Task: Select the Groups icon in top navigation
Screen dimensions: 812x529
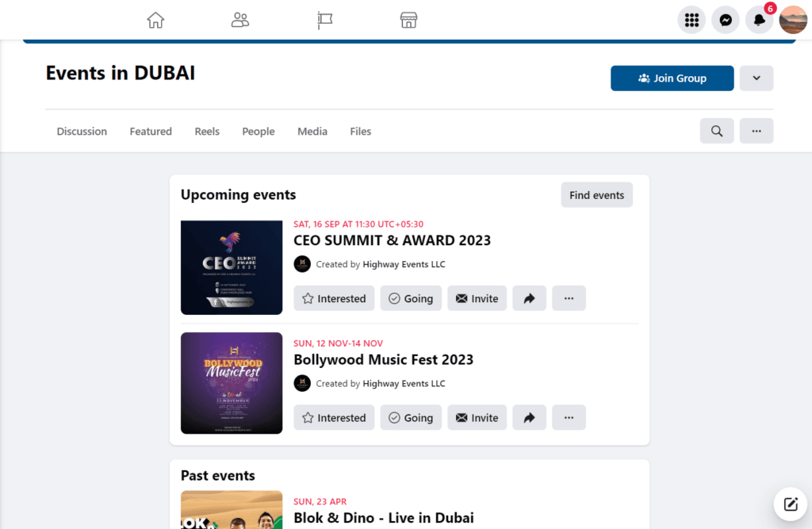Action: 240,20
